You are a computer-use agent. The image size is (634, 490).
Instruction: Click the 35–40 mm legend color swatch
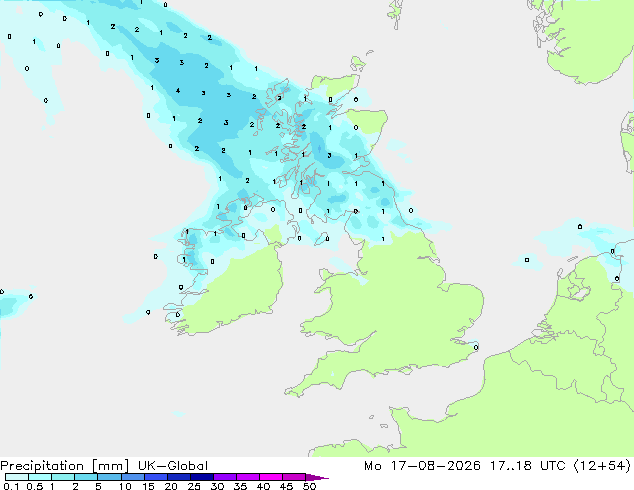click(247, 477)
